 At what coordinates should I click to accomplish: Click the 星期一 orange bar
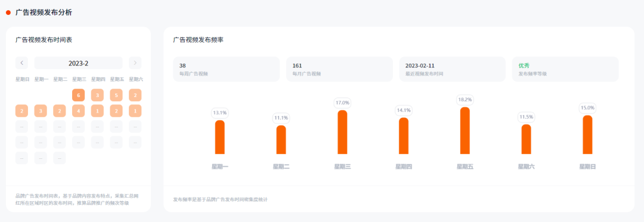(x=219, y=137)
